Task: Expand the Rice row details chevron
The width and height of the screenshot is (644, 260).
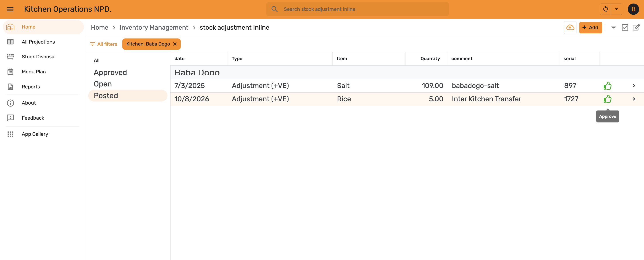Action: pos(634,99)
